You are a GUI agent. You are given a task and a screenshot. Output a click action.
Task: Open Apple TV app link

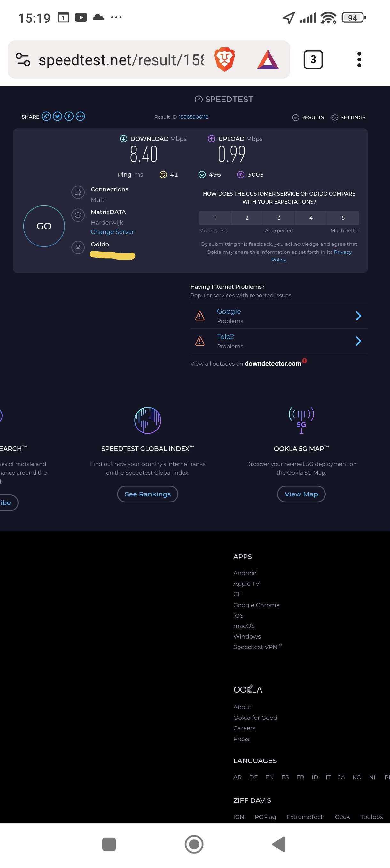click(246, 583)
